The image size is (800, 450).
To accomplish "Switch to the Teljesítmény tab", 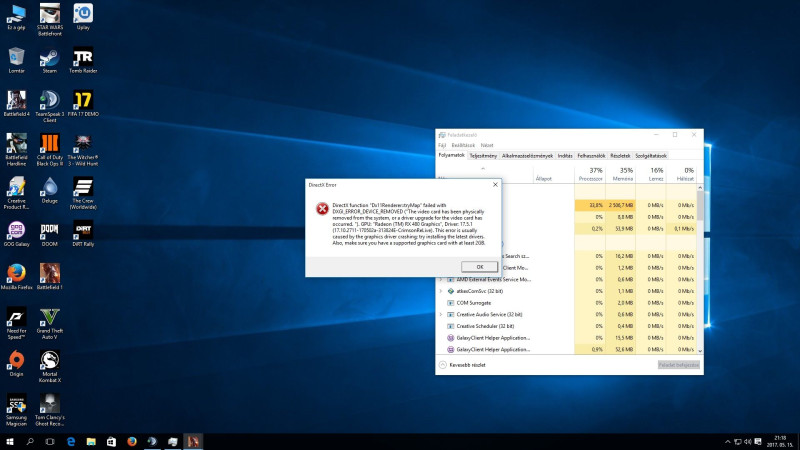I will [x=484, y=155].
